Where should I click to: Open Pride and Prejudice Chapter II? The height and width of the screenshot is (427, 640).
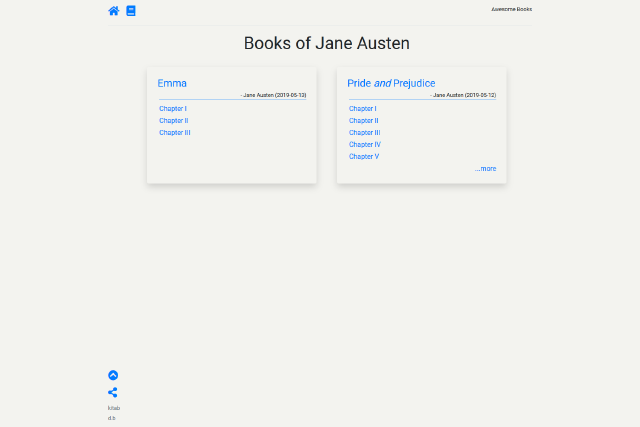(x=363, y=120)
